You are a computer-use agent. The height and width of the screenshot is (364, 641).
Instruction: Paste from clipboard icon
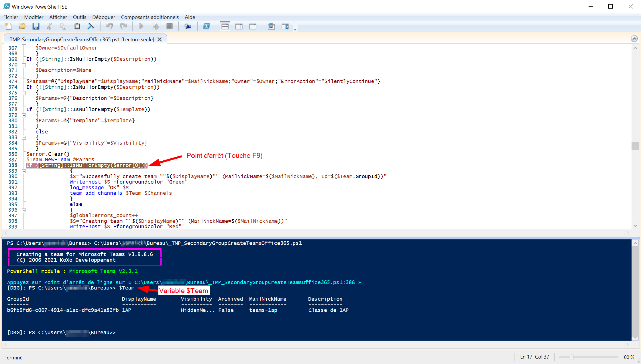77,26
